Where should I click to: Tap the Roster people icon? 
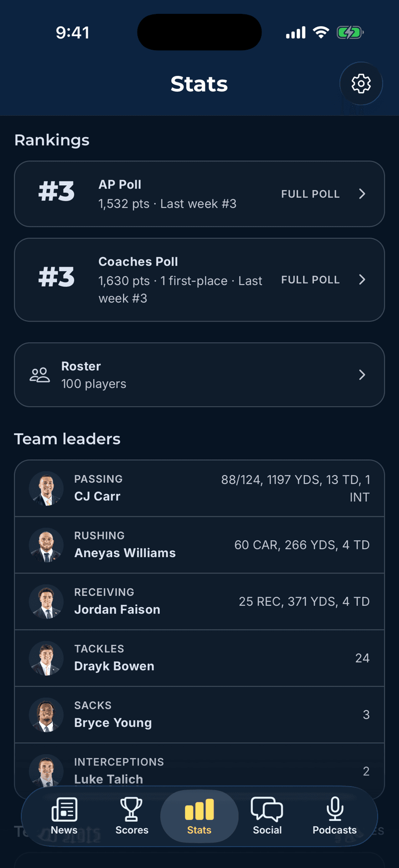[40, 375]
